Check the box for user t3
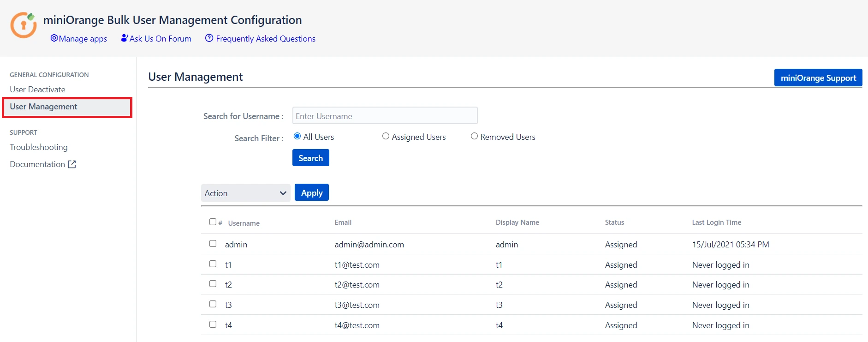The height and width of the screenshot is (342, 868). tap(213, 304)
